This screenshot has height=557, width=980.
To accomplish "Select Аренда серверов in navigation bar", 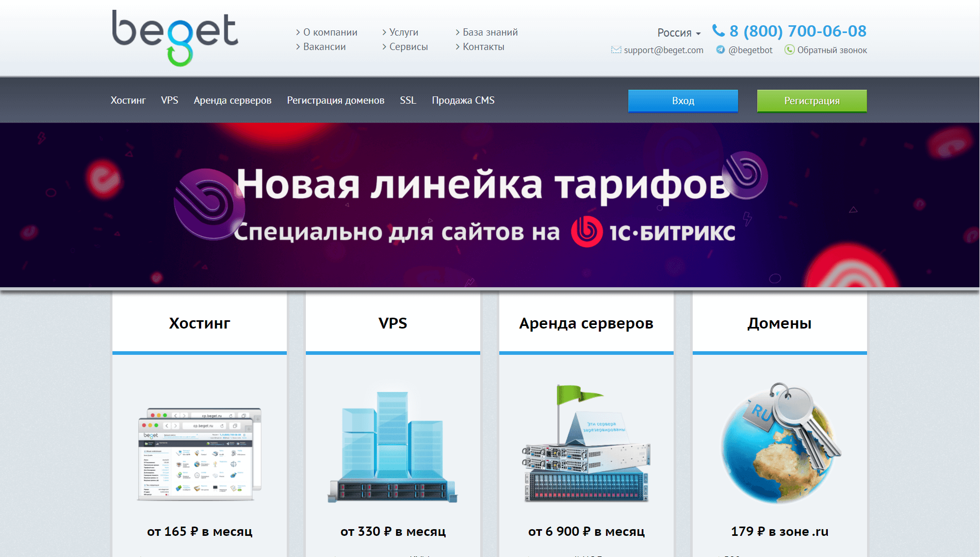I will click(233, 100).
